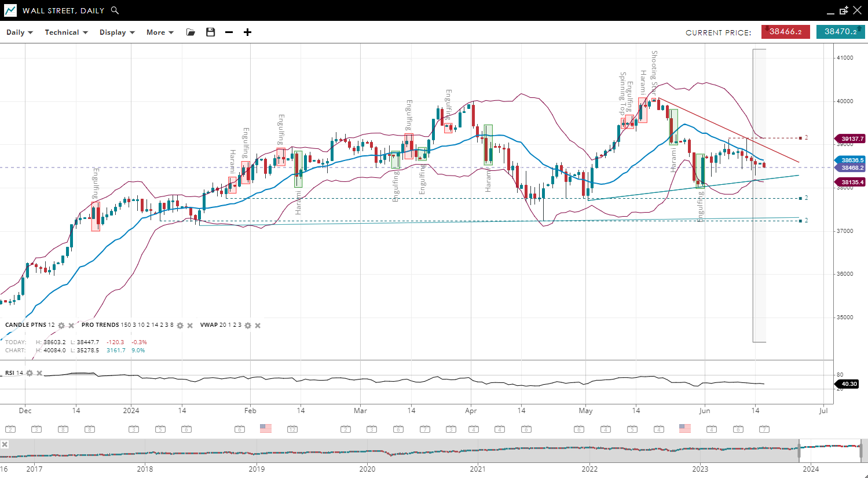Open RSI 14 settings gear
Screen dimensions: 868x478
(30, 373)
